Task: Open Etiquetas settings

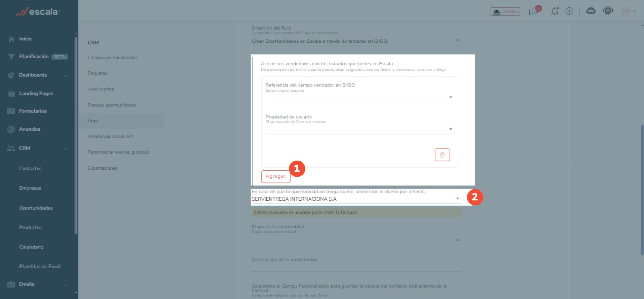Action: pyautogui.click(x=98, y=73)
